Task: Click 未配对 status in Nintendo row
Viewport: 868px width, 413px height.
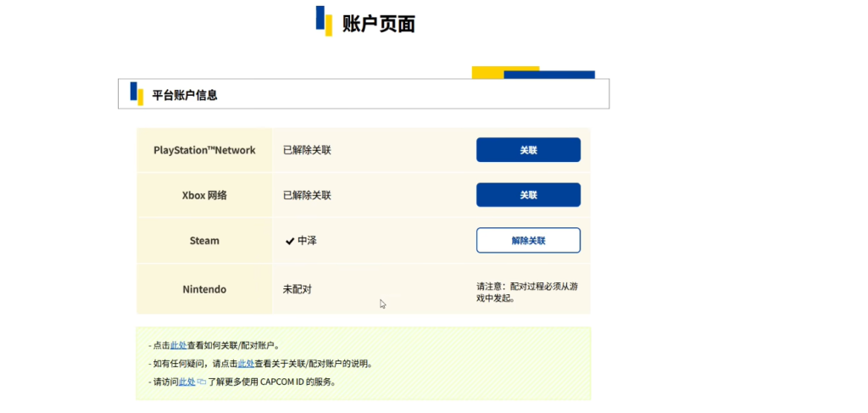Action: click(298, 289)
